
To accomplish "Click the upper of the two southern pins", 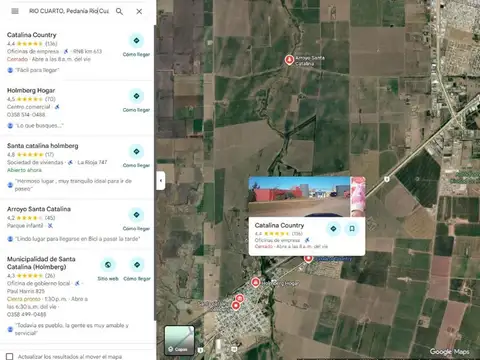I will (240, 298).
